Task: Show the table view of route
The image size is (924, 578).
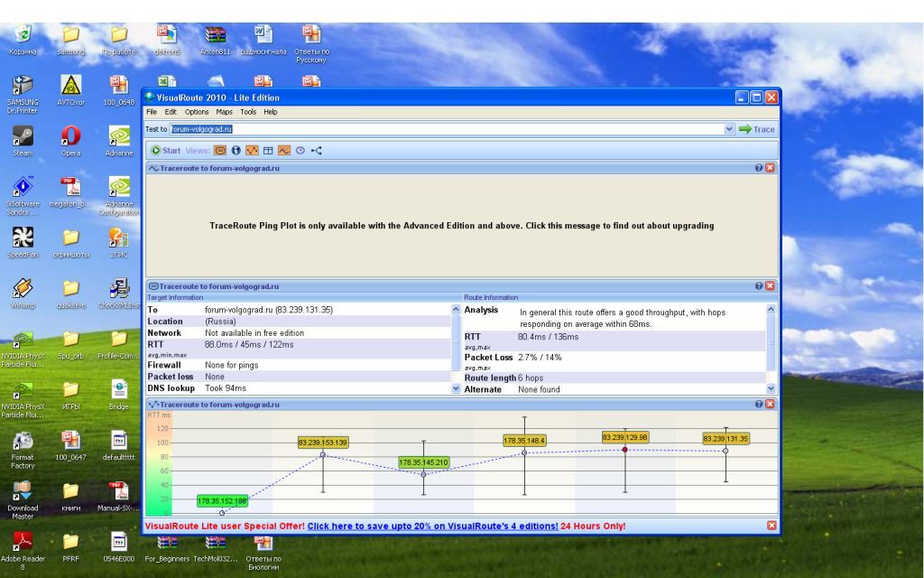Action: click(x=268, y=150)
